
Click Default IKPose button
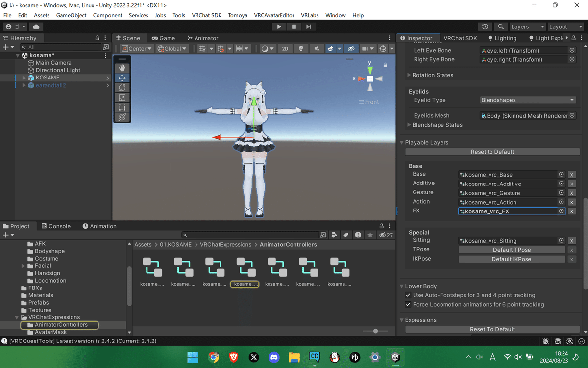point(512,259)
